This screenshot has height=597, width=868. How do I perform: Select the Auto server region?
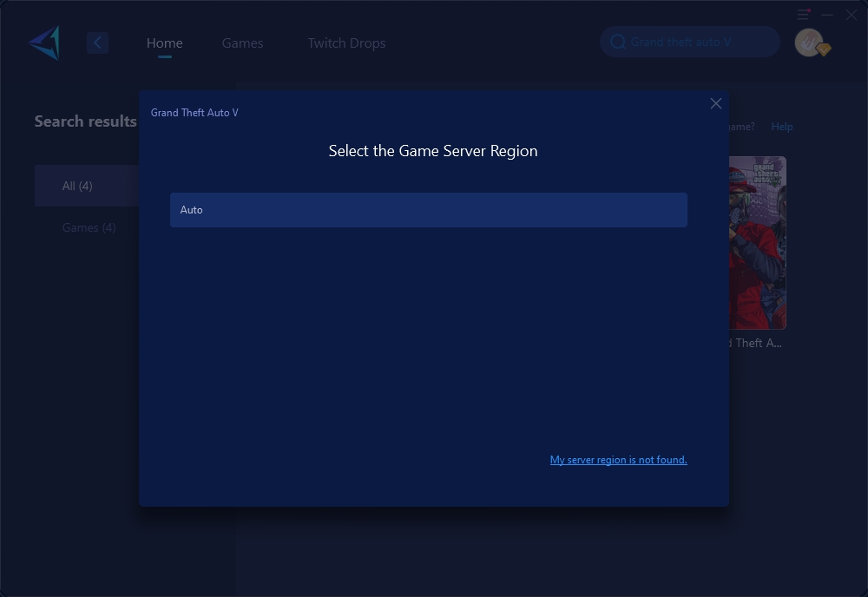(429, 210)
